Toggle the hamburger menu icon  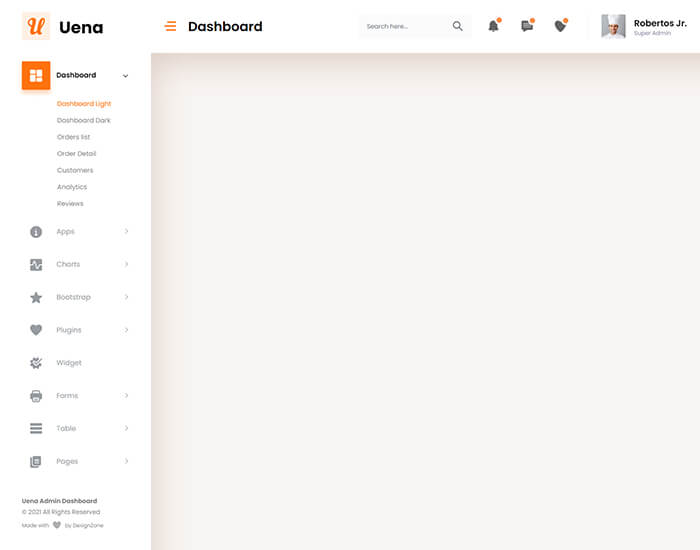click(170, 27)
